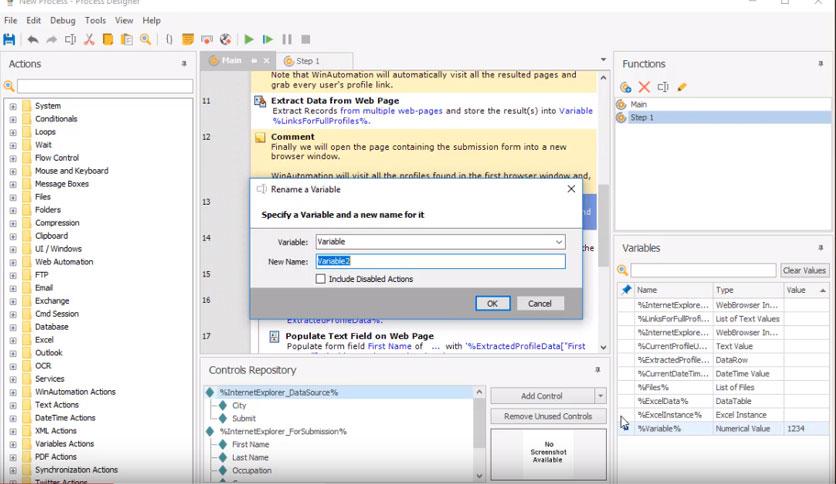Expand the Web Automation actions folder
Screen dimensions: 836x484
[x=13, y=262]
